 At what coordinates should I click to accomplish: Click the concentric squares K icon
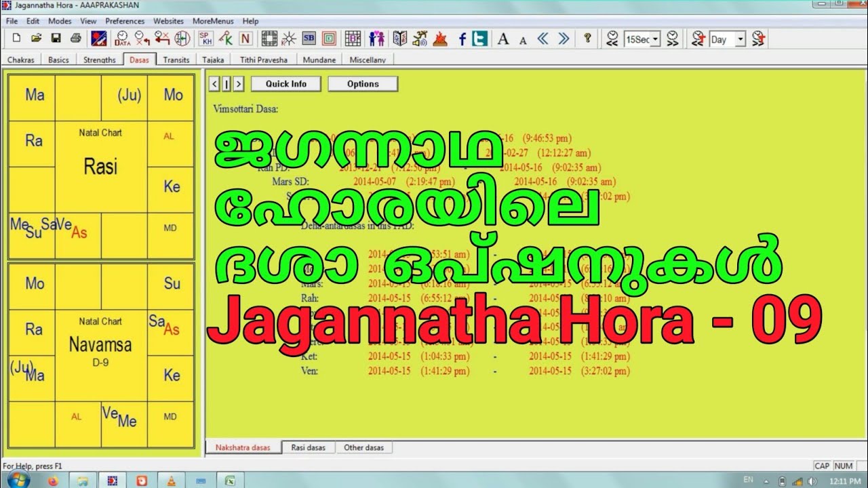pyautogui.click(x=328, y=39)
